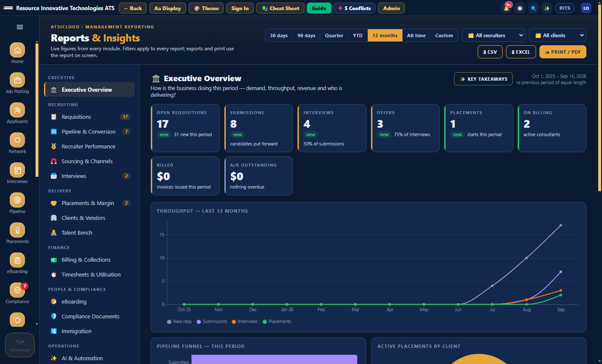The width and height of the screenshot is (602, 364).
Task: Click the sparkle AI icon in the top bar
Action: (x=547, y=8)
